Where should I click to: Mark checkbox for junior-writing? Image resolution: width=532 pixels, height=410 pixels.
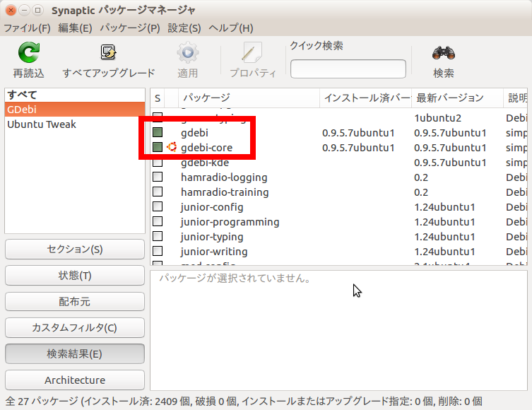[158, 251]
